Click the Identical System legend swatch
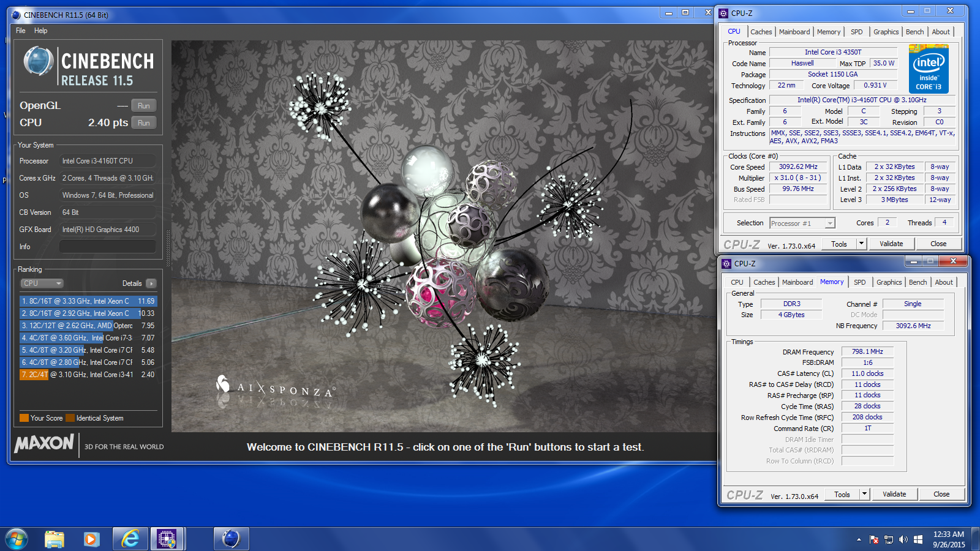980x551 pixels. pos(70,418)
